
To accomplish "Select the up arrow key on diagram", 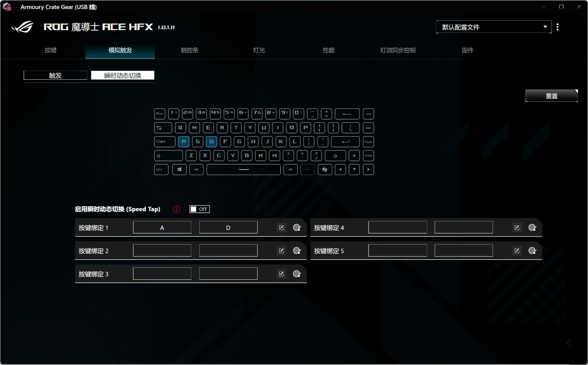I will 354,156.
